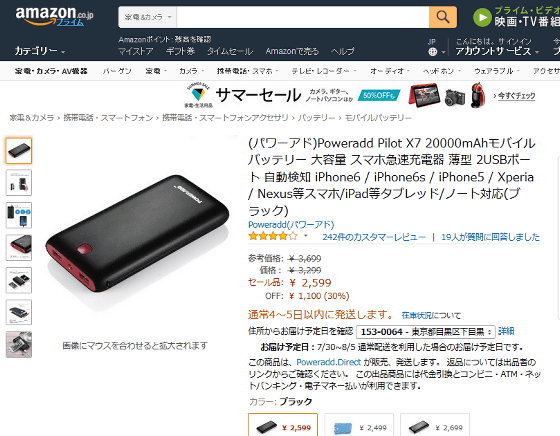Viewport: 560px width, 436px height.
Task: Open the delivery address dropdown 153-0064
Action: 426,332
